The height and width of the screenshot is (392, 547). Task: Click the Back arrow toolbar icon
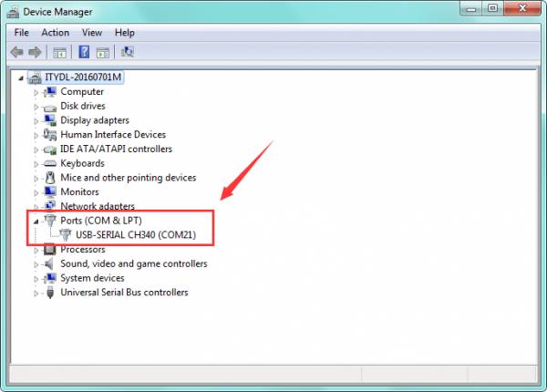(x=16, y=52)
